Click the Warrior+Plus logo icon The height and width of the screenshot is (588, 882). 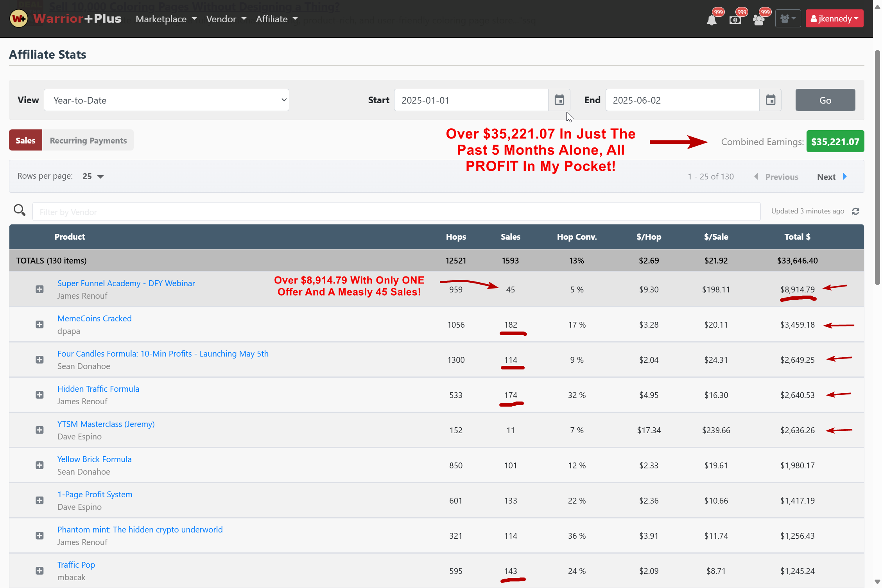pos(18,19)
